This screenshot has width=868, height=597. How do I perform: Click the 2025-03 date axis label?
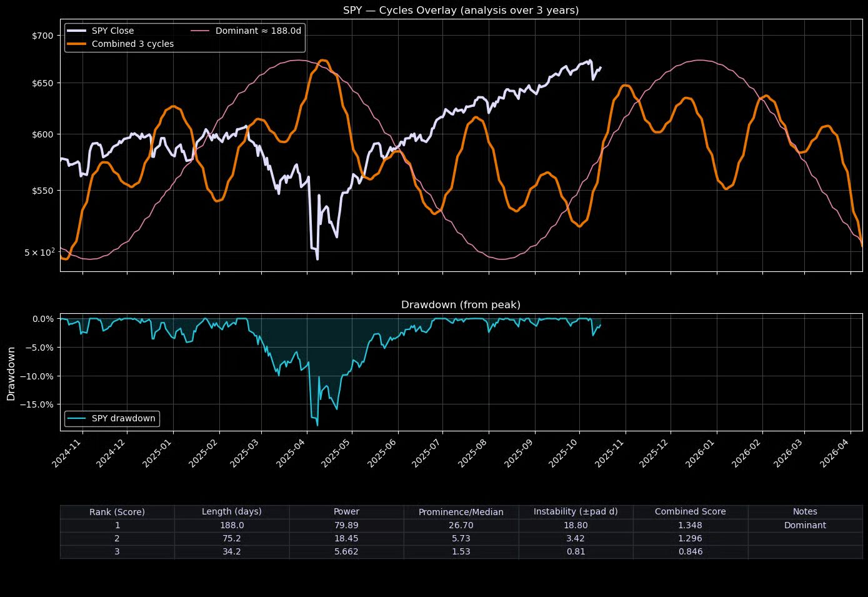click(246, 453)
